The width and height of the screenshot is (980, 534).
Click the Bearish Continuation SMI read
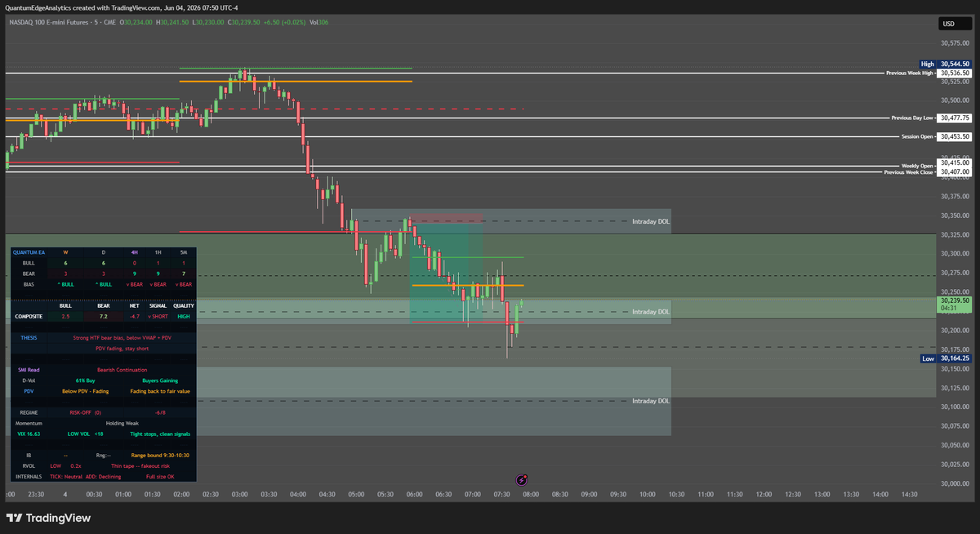click(122, 370)
